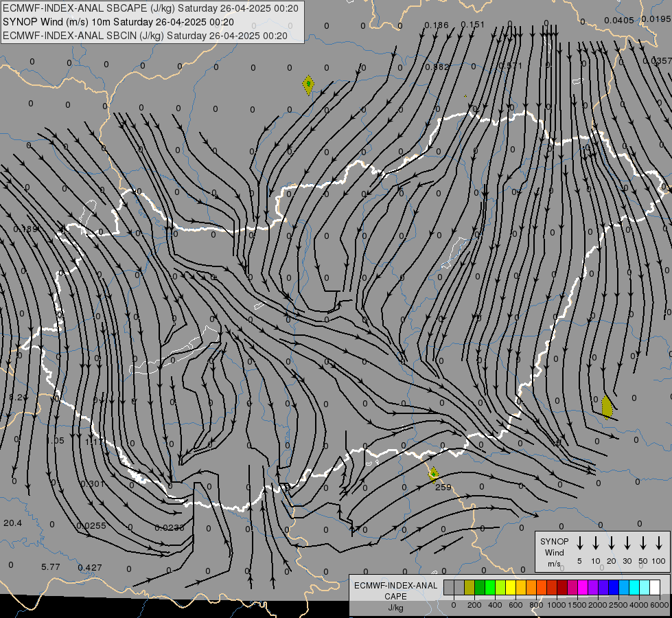
Task: Select the olive swatch in the CAPE legend
Action: tap(470, 588)
